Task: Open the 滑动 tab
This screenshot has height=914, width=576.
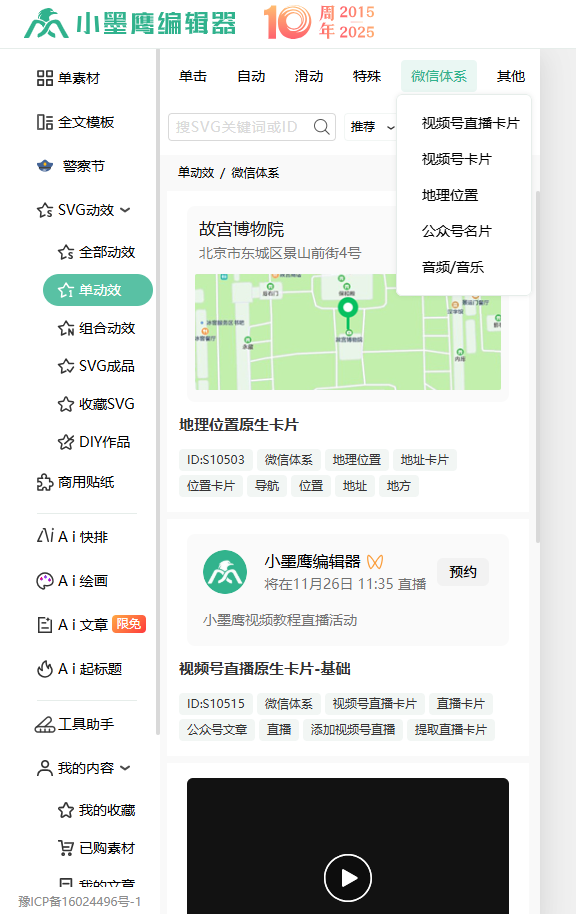Action: click(309, 76)
